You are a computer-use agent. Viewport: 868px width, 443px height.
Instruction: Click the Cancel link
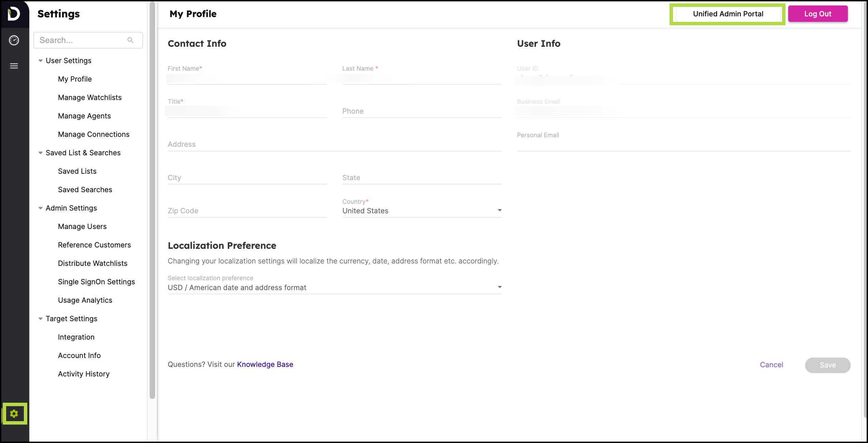pos(771,365)
